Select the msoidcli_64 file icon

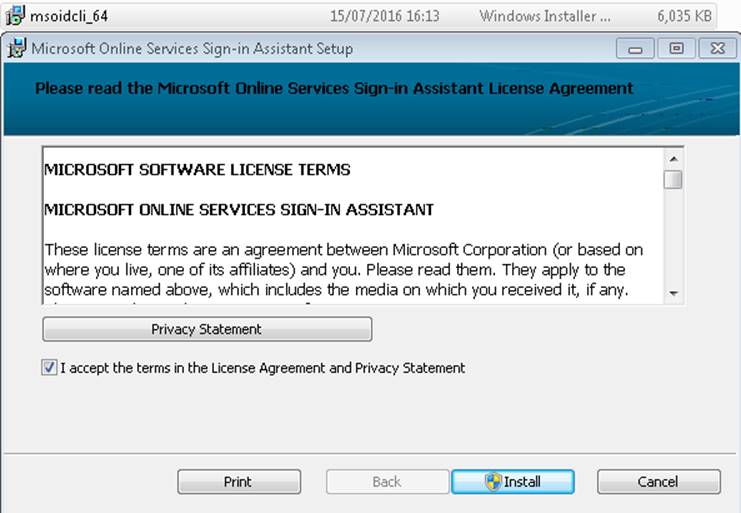(15, 16)
